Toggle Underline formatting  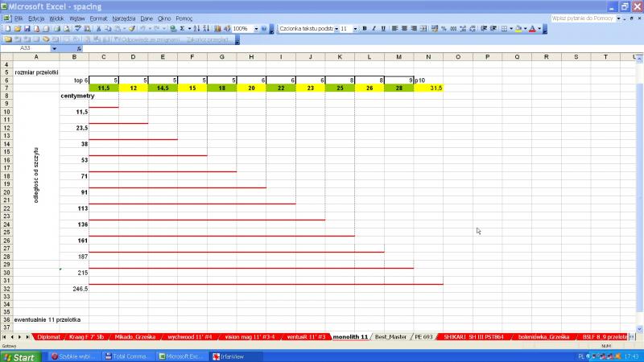pos(383,28)
